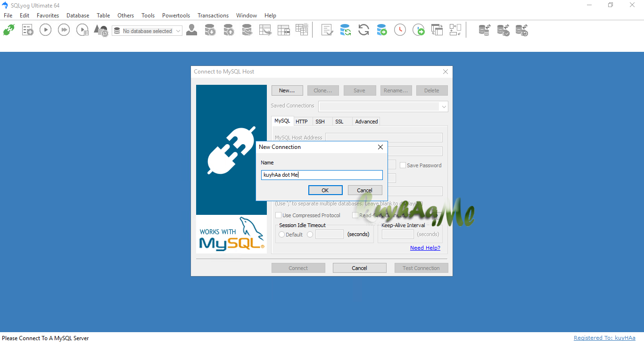This screenshot has width=644, height=343.
Task: Select the Default session timeout radio button
Action: pyautogui.click(x=281, y=234)
